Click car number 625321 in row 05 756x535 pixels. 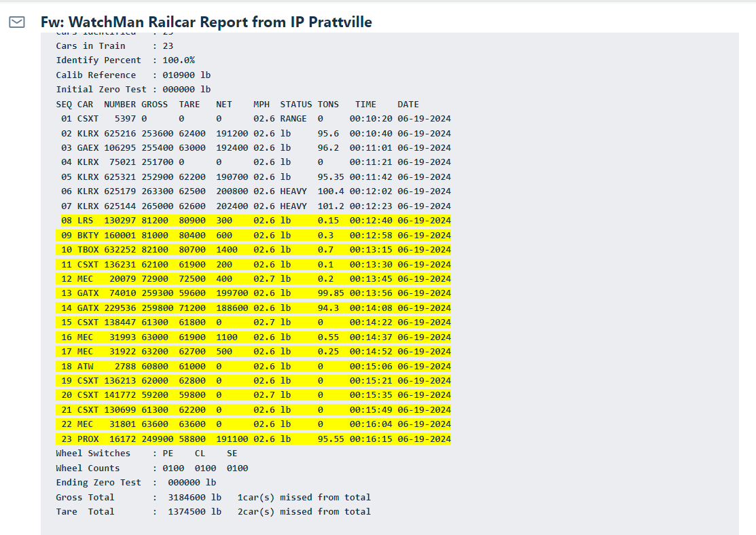point(120,177)
